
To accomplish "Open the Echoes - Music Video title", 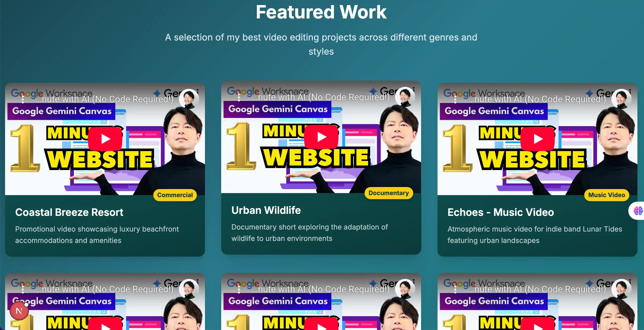I will 501,212.
